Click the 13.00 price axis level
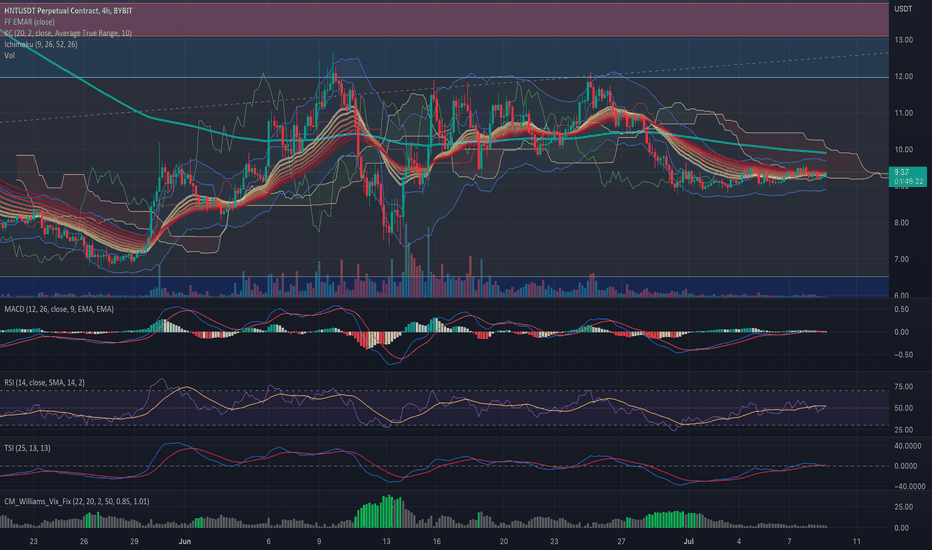This screenshot has width=932, height=550. pyautogui.click(x=904, y=40)
